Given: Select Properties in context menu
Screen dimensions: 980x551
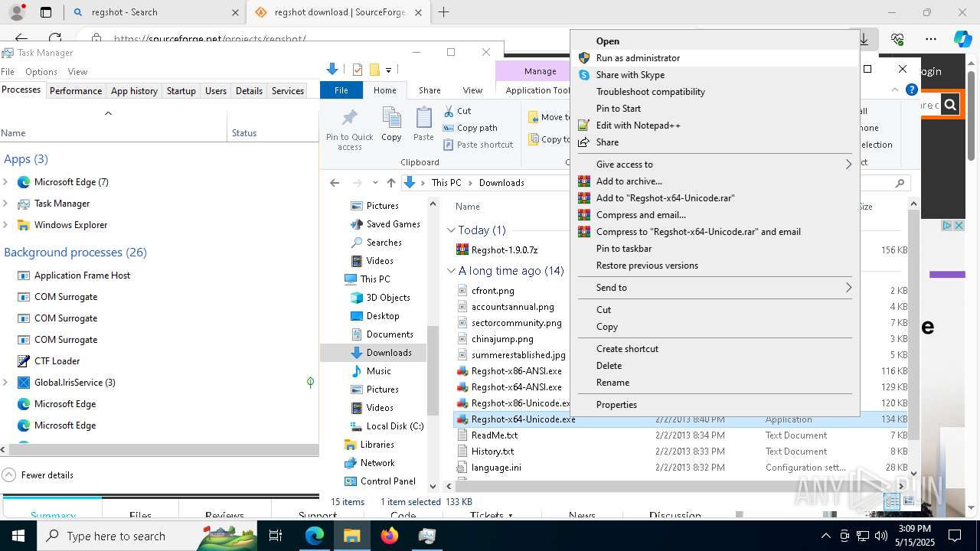Looking at the screenshot, I should pyautogui.click(x=714, y=405).
